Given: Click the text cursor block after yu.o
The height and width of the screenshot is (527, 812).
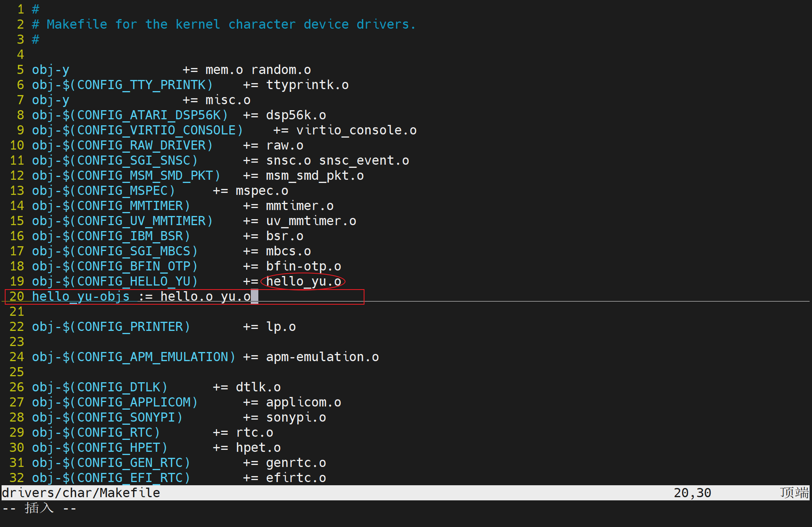Looking at the screenshot, I should [x=254, y=296].
